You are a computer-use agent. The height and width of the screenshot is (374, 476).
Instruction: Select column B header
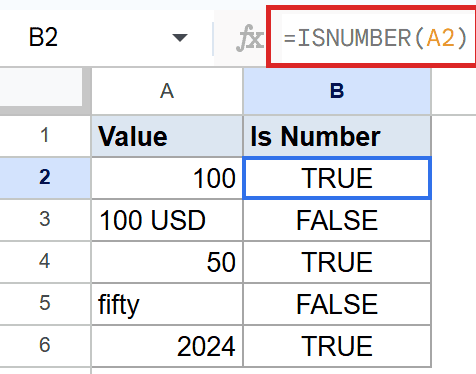[337, 91]
